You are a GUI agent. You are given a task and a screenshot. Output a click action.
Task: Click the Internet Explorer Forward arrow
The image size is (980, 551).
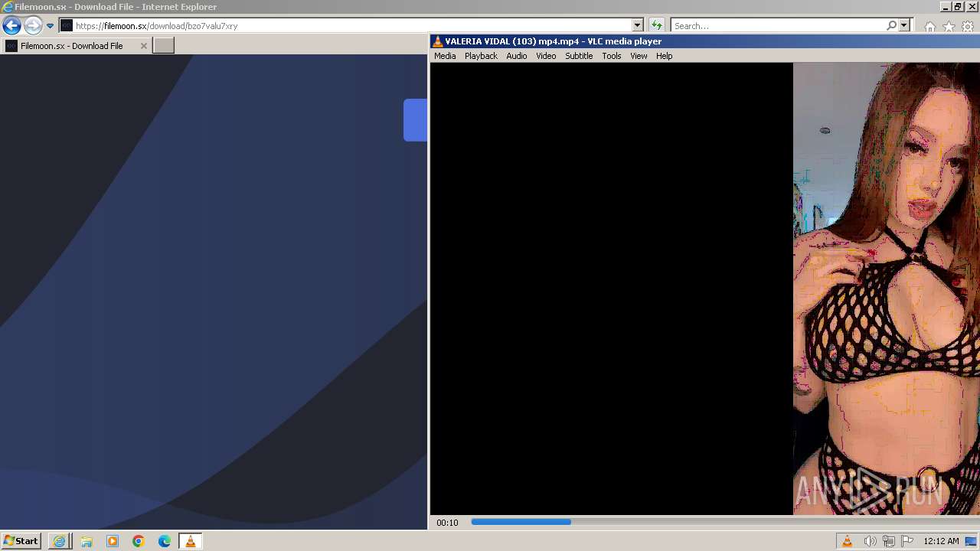(x=33, y=25)
